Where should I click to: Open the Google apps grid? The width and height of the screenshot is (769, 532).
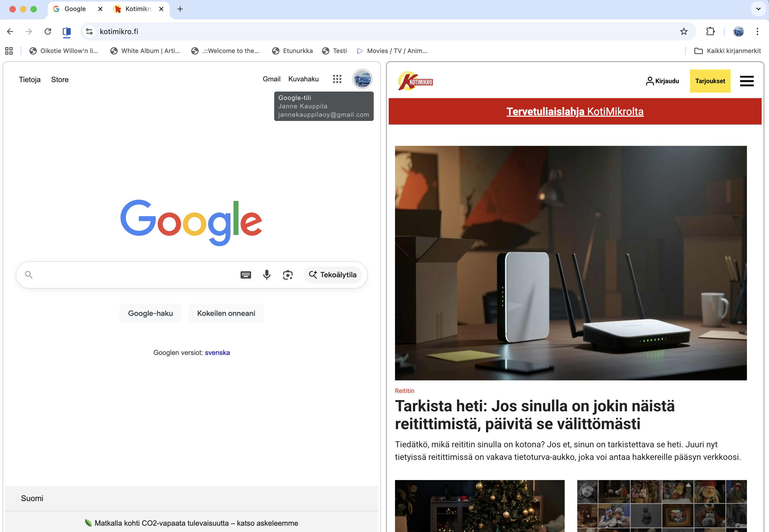click(x=337, y=79)
